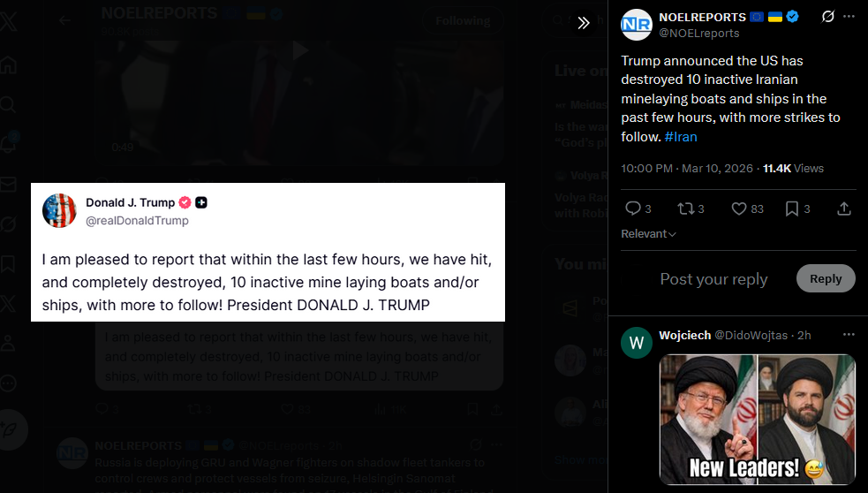The height and width of the screenshot is (493, 868).
Task: Open the @DidoWojtas handle
Action: pyautogui.click(x=751, y=335)
